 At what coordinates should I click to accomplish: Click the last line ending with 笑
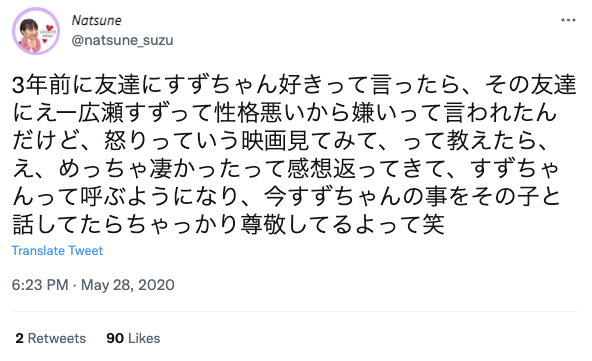tap(228, 224)
